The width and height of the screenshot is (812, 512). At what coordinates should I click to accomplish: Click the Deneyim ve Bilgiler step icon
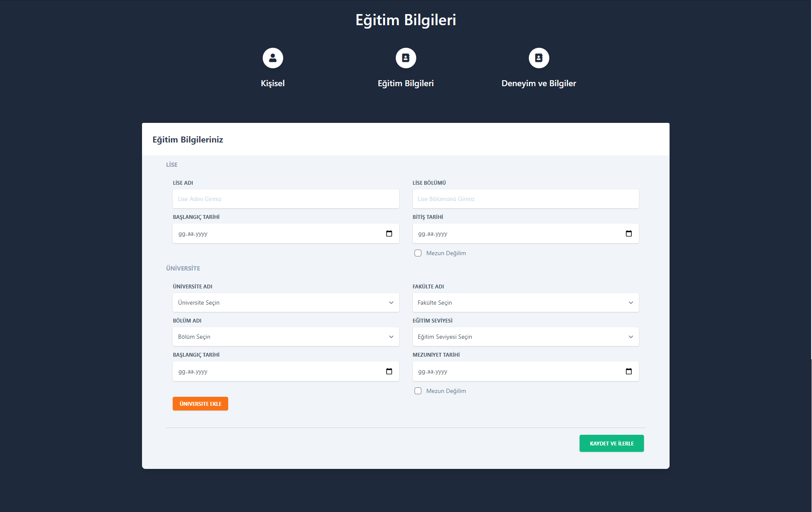coord(539,58)
